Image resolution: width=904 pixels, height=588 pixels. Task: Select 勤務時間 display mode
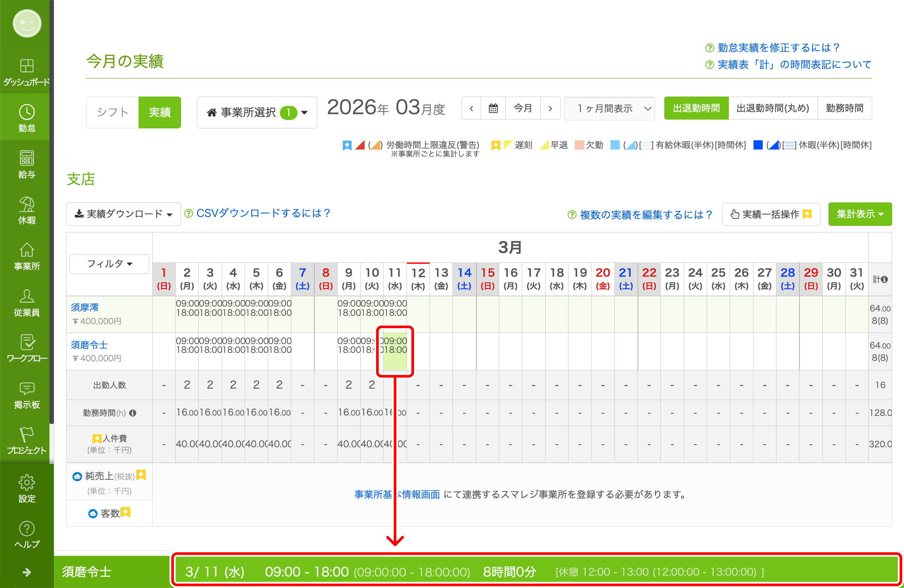pos(844,108)
